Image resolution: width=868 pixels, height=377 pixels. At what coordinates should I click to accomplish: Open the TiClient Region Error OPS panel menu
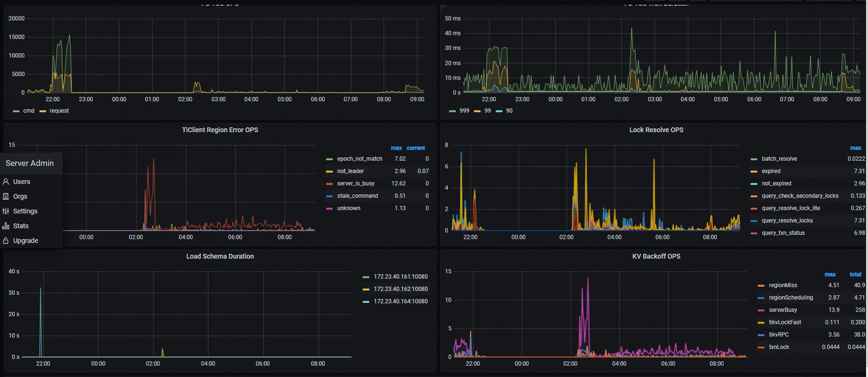(220, 130)
